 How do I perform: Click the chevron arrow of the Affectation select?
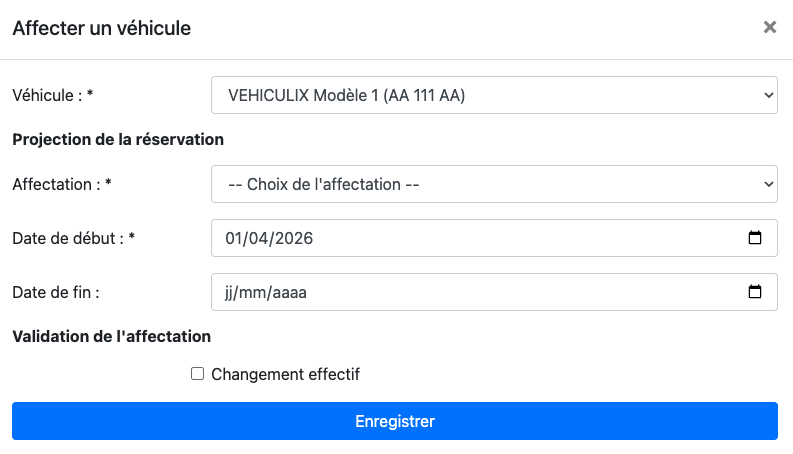(x=768, y=184)
